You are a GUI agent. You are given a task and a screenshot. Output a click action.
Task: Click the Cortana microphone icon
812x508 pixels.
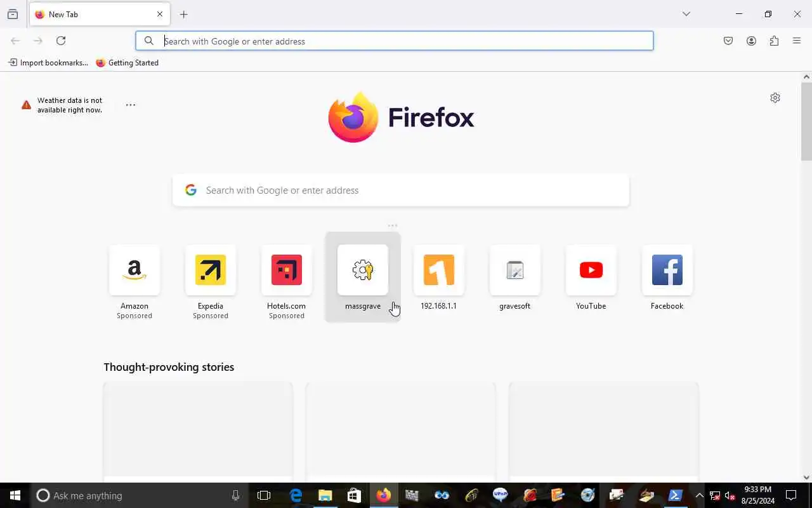point(235,495)
